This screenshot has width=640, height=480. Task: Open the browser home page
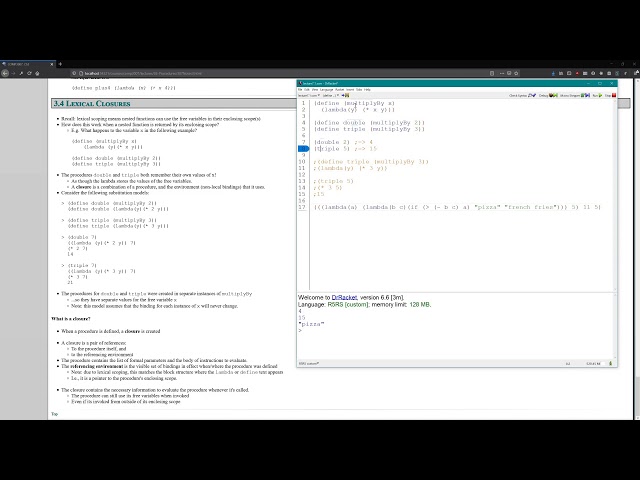pos(37,73)
